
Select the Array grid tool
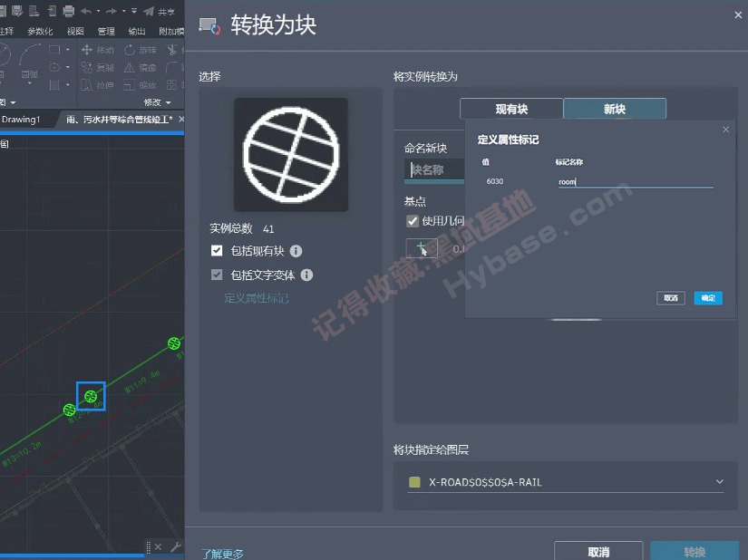tap(171, 85)
